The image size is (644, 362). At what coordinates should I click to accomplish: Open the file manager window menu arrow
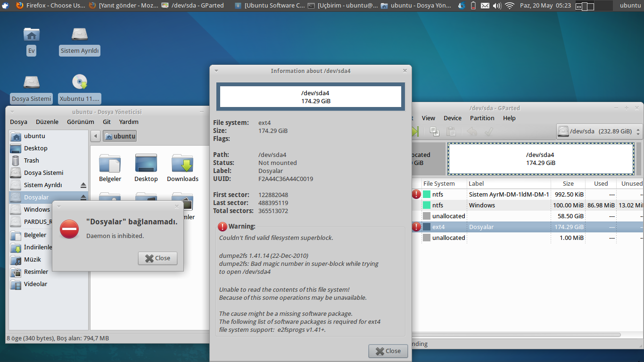[x=12, y=112]
